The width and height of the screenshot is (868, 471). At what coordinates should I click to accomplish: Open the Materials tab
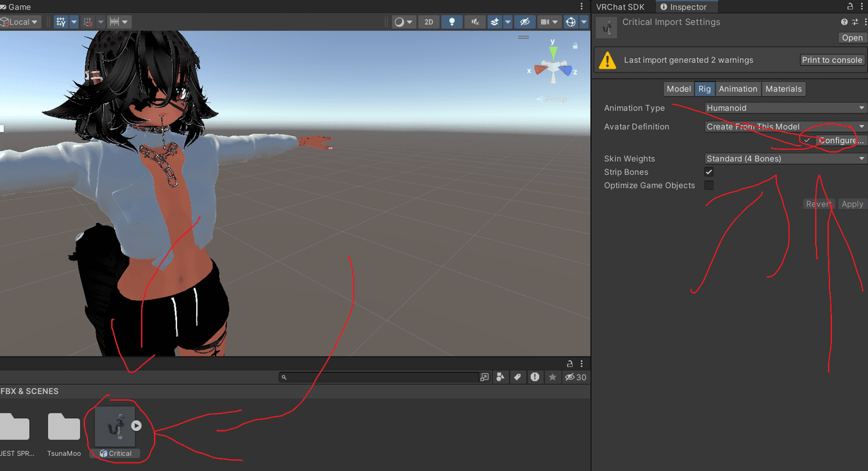coord(783,89)
